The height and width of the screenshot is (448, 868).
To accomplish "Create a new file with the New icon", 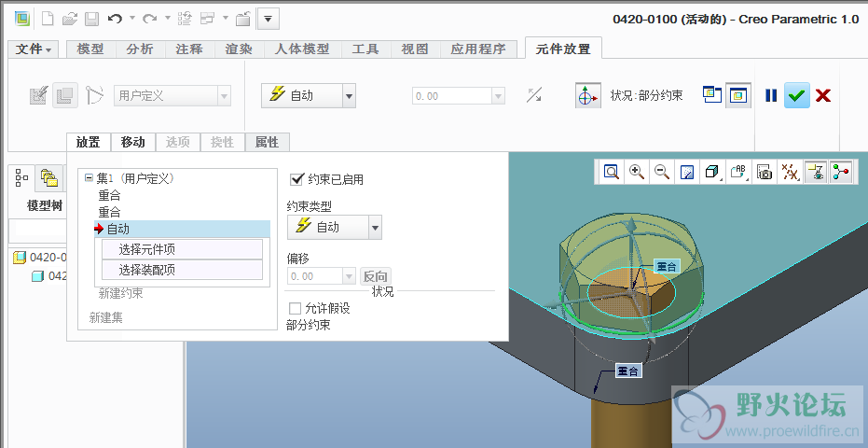I will 48,19.
